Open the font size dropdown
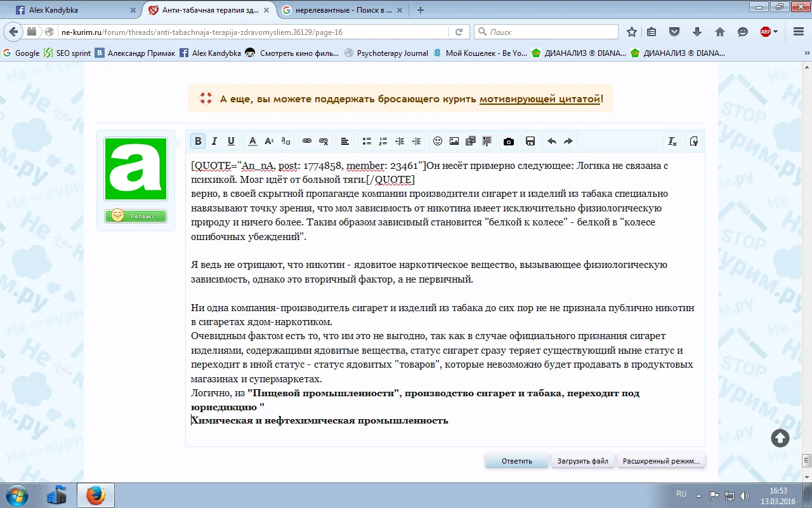This screenshot has height=508, width=812. coord(269,141)
